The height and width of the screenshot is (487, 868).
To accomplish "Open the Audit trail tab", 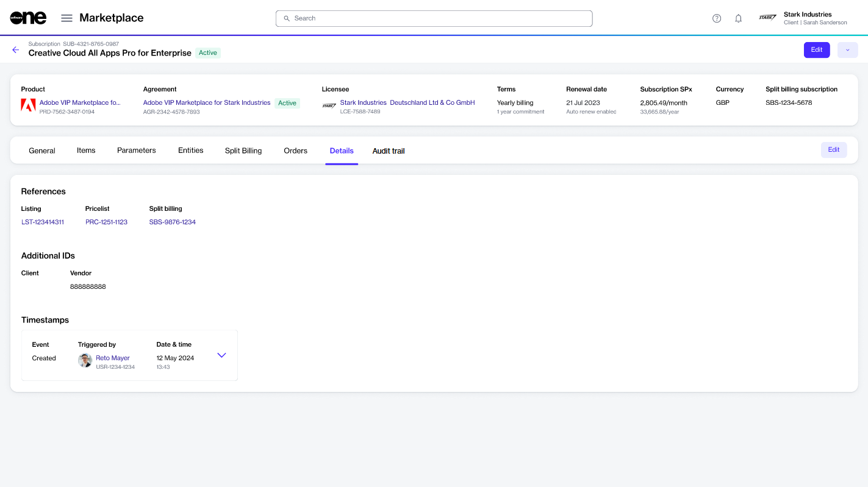I will click(x=389, y=151).
